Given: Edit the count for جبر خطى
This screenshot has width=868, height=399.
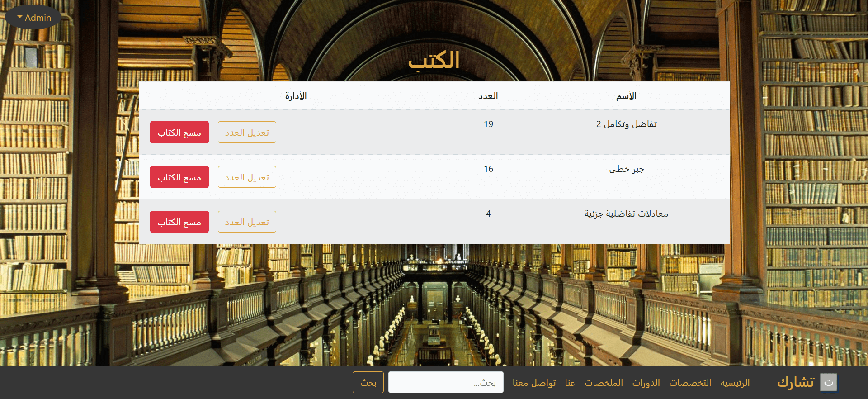Looking at the screenshot, I should click(x=247, y=177).
